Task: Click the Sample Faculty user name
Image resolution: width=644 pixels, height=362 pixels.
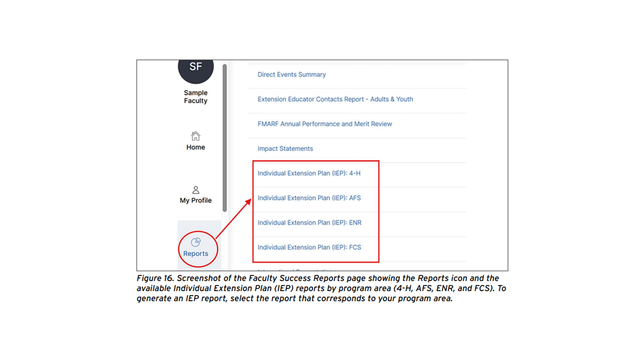Action: coord(196,97)
